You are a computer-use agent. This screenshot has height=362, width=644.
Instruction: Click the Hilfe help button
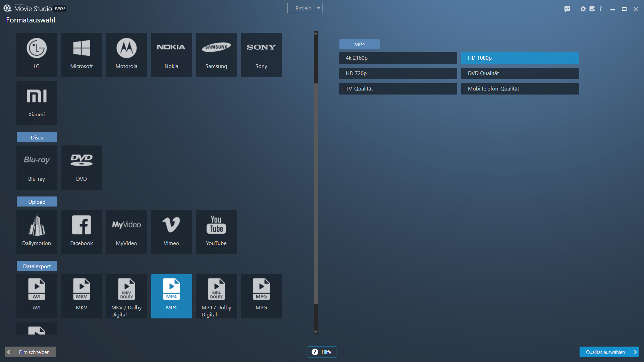(x=322, y=352)
